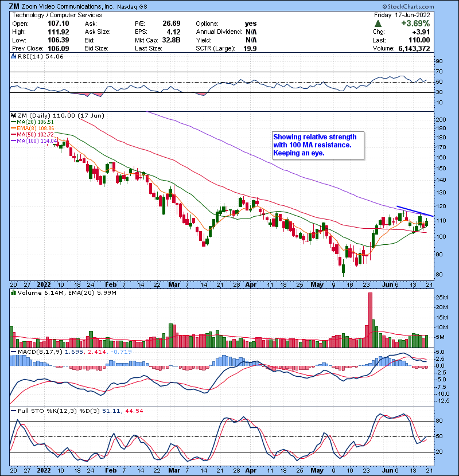The width and height of the screenshot is (459, 476).
Task: Click the RSI panel chart icon
Action: (x=13, y=56)
